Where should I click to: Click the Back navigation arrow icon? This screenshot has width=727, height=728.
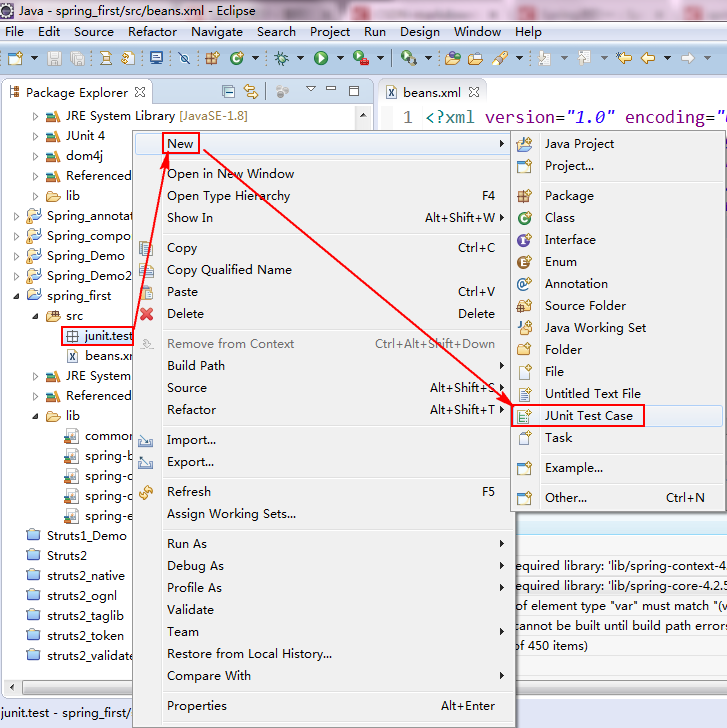click(648, 58)
